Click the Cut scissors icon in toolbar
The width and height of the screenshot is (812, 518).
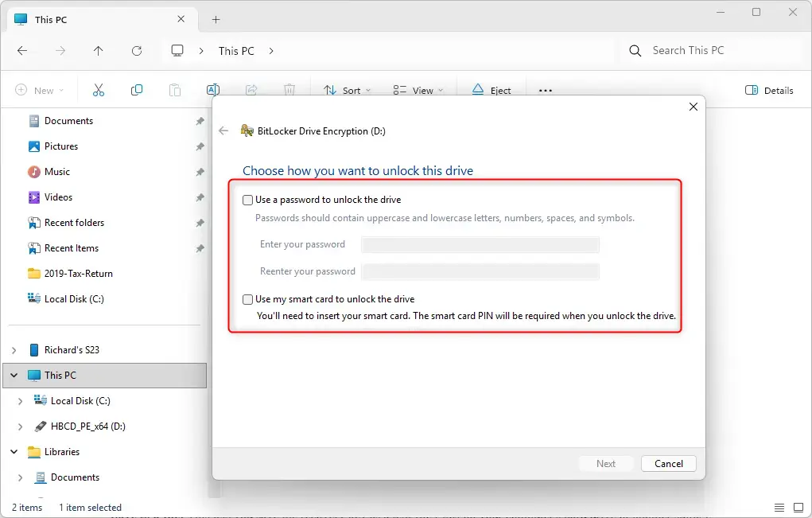[99, 90]
